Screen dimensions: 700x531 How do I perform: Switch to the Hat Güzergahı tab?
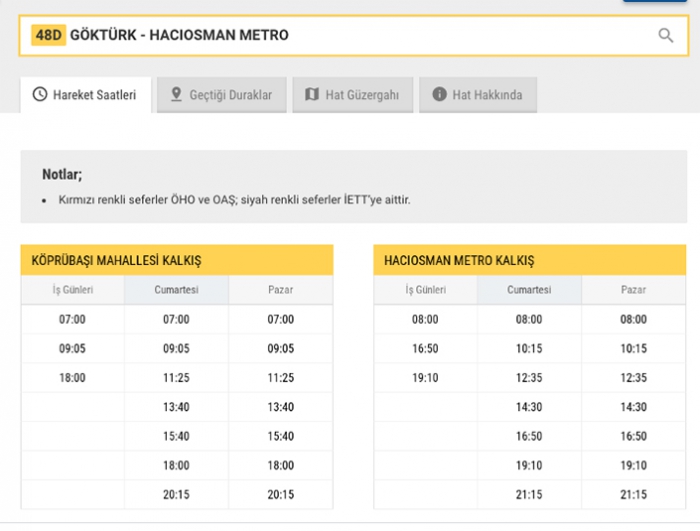353,95
